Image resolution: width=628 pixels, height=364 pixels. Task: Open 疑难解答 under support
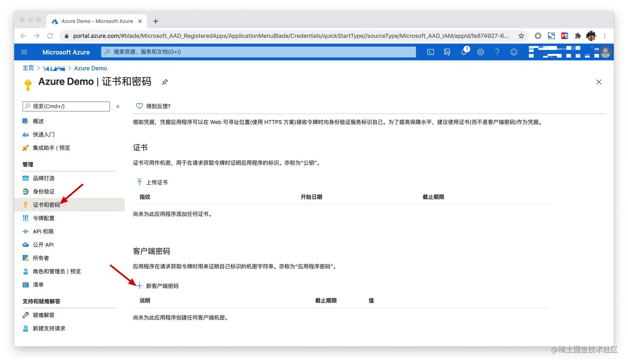[44, 315]
